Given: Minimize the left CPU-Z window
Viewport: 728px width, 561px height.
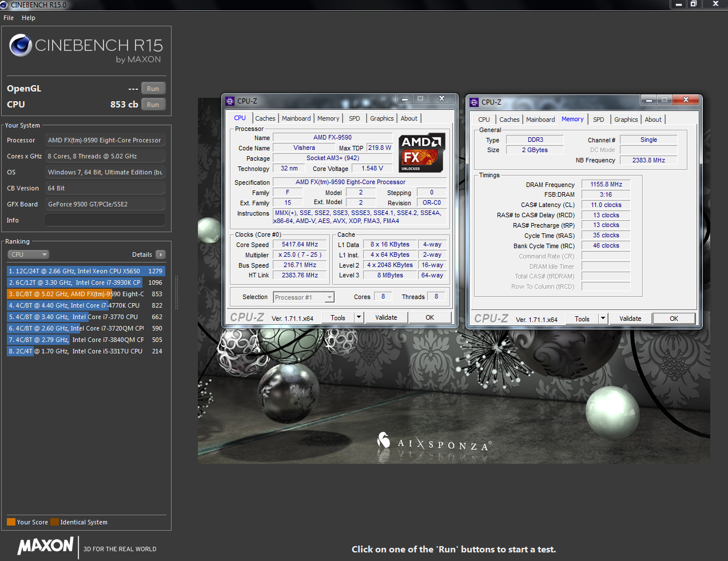Looking at the screenshot, I should (x=405, y=98).
